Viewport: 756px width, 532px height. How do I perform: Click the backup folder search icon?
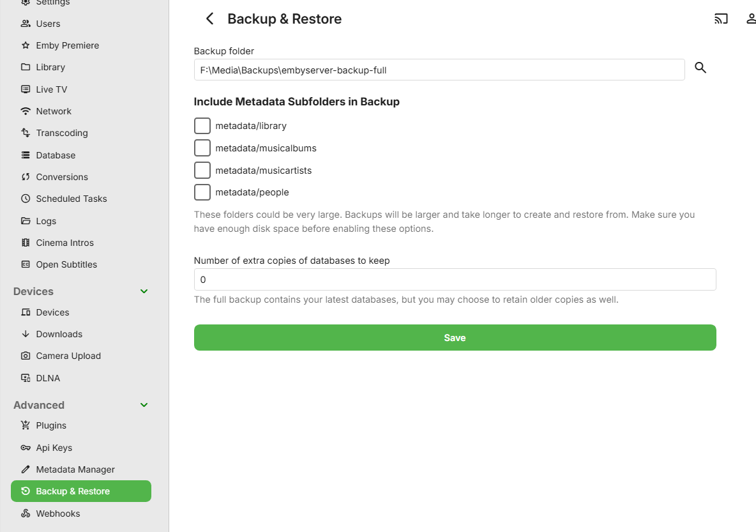[700, 68]
